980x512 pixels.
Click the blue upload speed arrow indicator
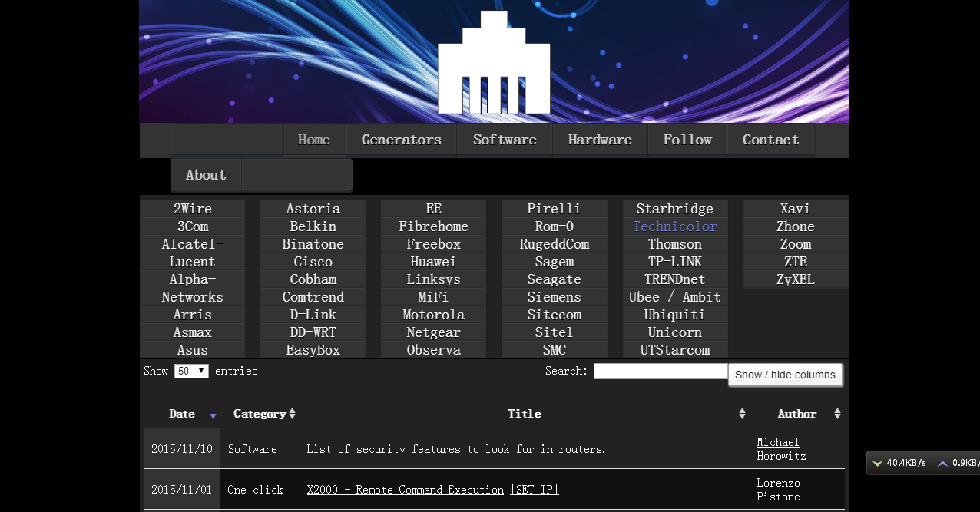[x=942, y=463]
